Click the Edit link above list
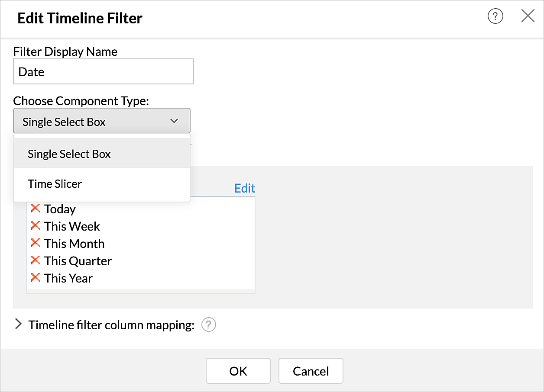Screen dimensions: 544x392 coord(245,189)
